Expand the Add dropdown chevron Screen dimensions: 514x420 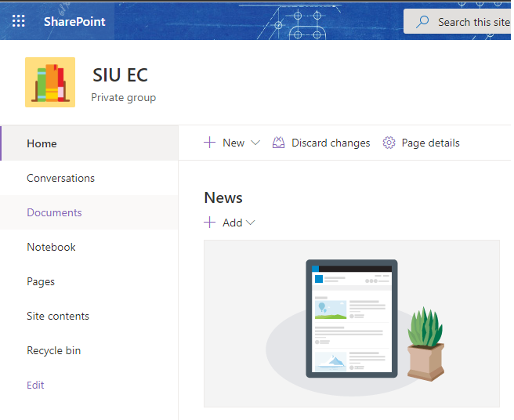(x=251, y=223)
